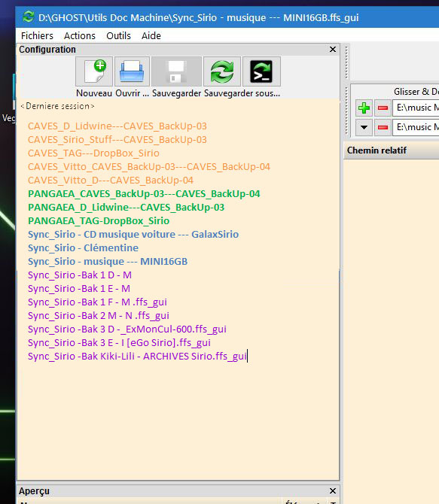Click the FreeFileSync title bar icon
This screenshot has height=504, width=439.
29,17
